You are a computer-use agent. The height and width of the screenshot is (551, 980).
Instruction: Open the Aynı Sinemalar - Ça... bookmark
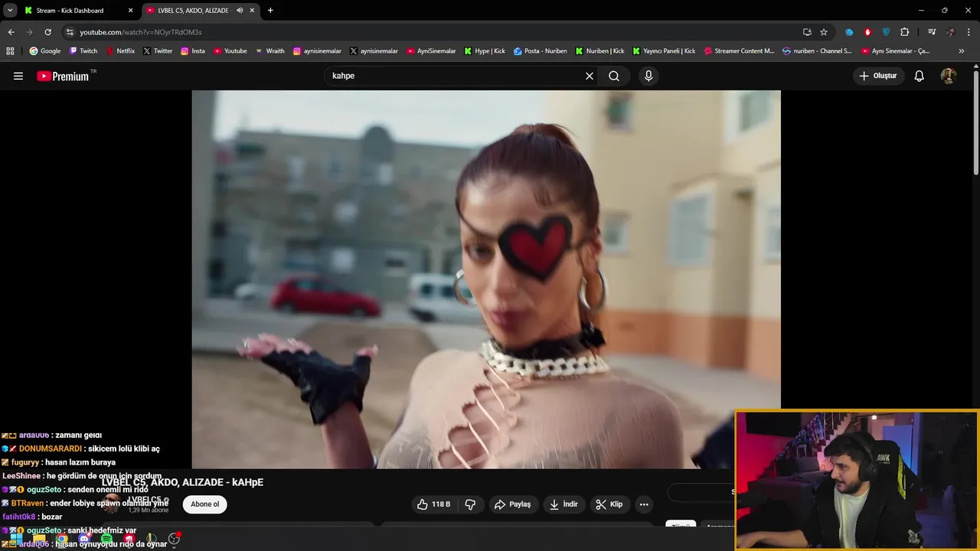coord(895,51)
